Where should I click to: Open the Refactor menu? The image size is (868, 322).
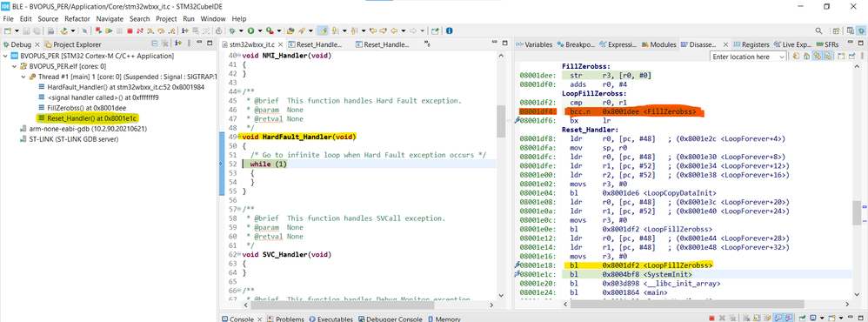coord(77,18)
